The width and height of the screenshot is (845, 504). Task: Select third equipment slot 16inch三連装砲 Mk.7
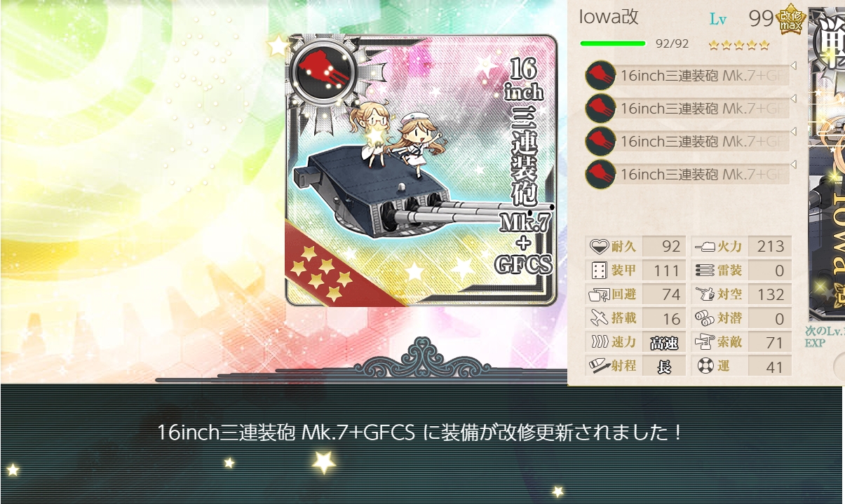click(689, 141)
